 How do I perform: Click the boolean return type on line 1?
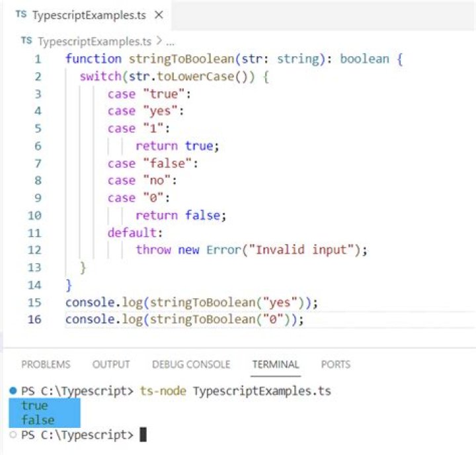[x=364, y=59]
